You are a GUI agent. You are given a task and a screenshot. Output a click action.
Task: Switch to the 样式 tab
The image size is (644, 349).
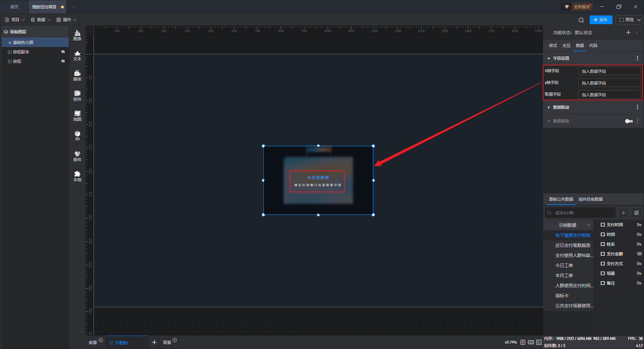click(x=553, y=46)
